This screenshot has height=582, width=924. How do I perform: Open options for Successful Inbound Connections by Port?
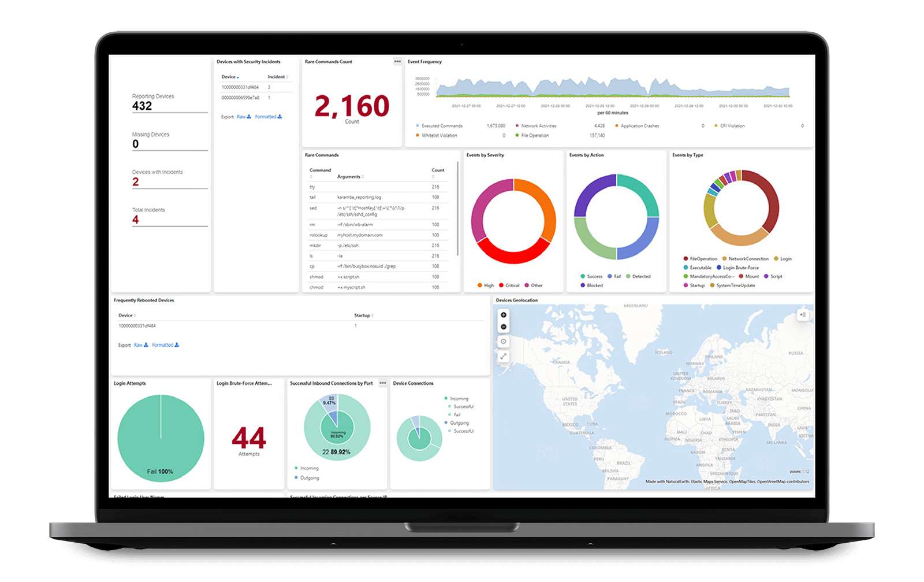tap(382, 383)
